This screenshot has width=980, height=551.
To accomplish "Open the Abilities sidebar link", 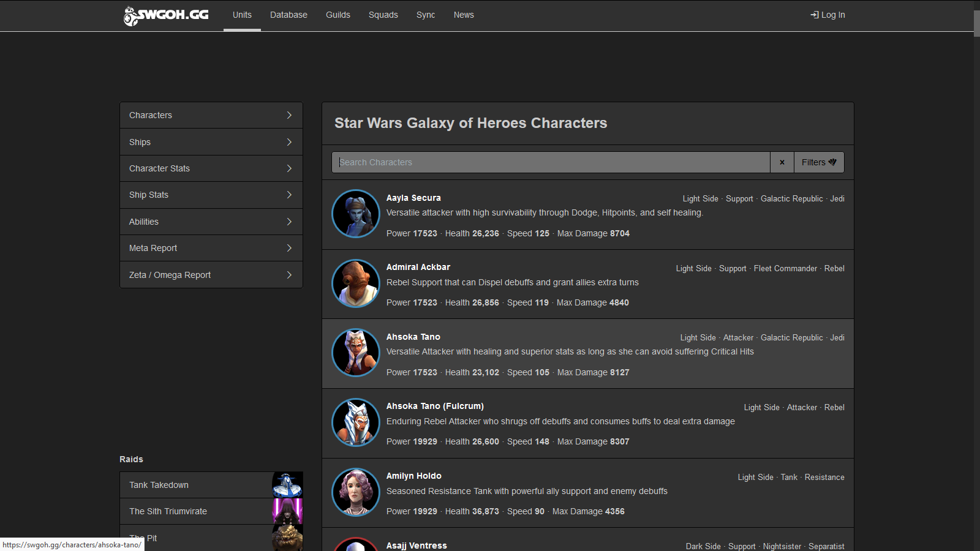I will [x=211, y=222].
